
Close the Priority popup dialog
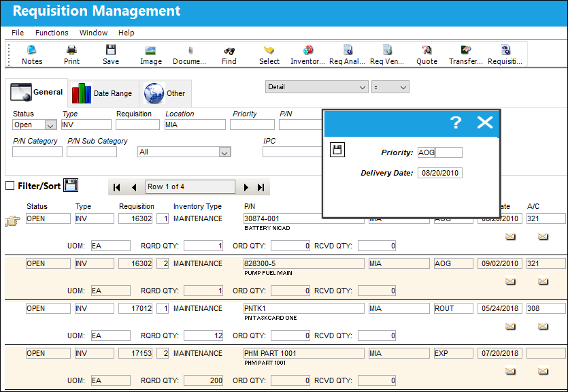coord(485,122)
